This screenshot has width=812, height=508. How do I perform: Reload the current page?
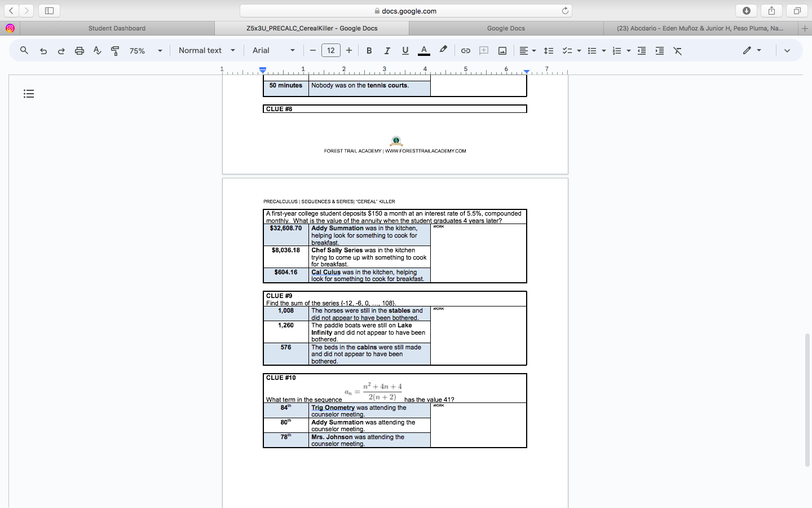(x=565, y=11)
